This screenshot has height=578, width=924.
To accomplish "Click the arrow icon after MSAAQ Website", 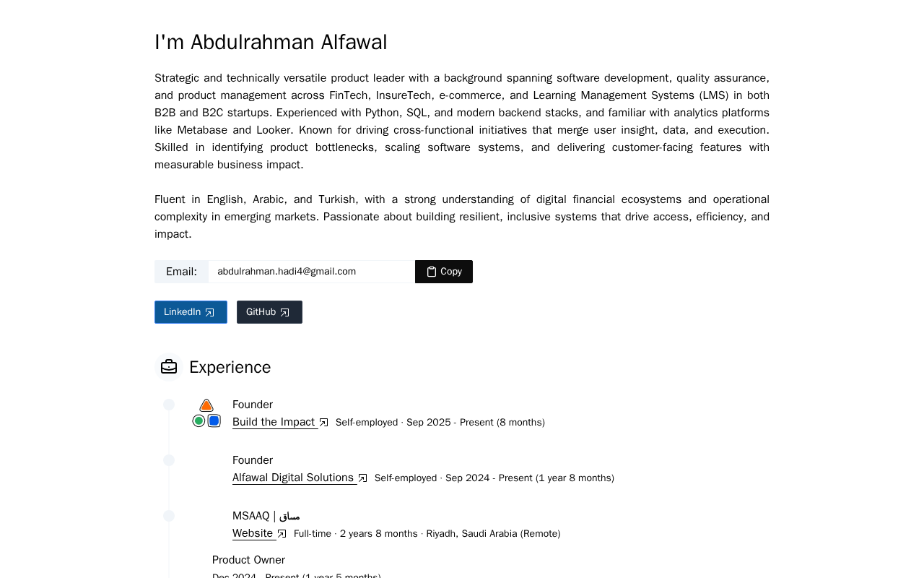I will (x=282, y=534).
